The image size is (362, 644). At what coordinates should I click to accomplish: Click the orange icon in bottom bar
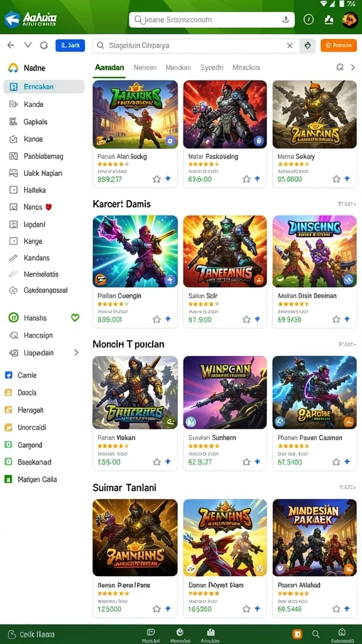point(297,634)
